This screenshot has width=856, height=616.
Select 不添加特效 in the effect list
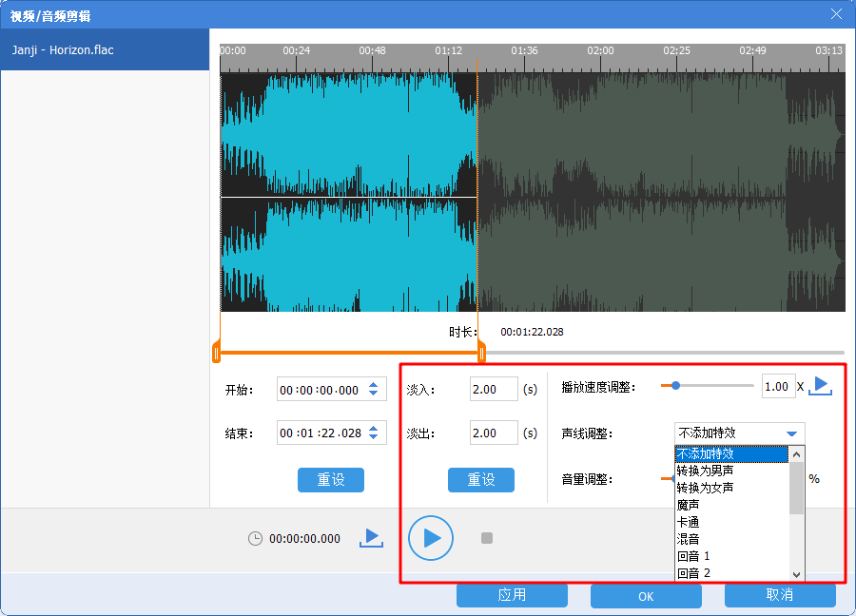[731, 454]
